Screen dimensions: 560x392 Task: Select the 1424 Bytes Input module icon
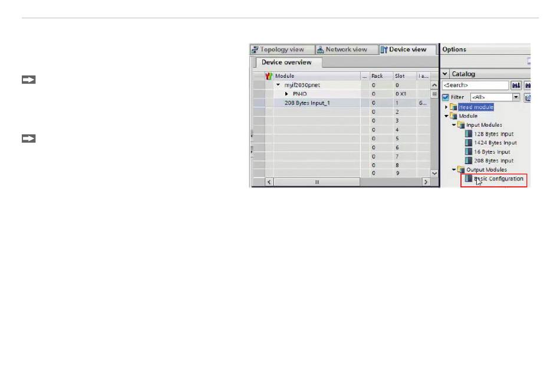[468, 143]
